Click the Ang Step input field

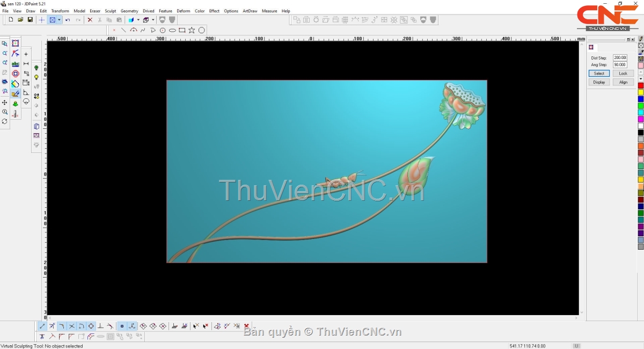point(620,64)
